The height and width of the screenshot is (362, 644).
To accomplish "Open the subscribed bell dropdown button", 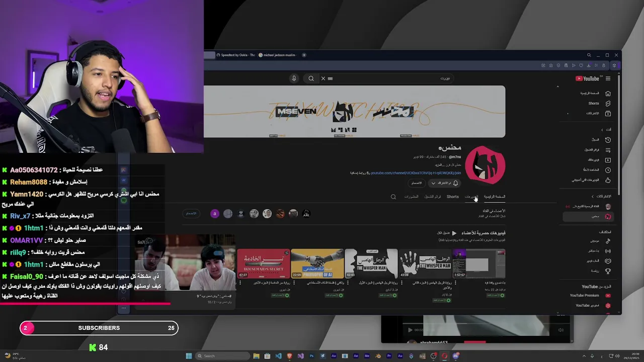I will click(x=444, y=183).
